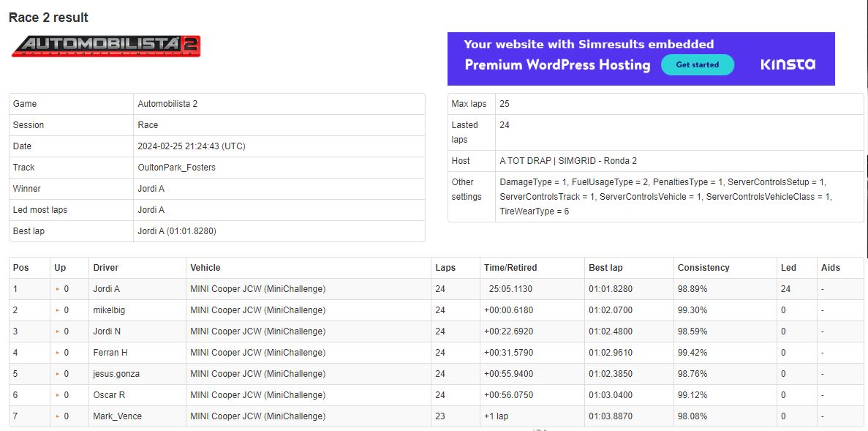Click the Automobilista 2 logo image
The height and width of the screenshot is (431, 868).
pyautogui.click(x=106, y=47)
